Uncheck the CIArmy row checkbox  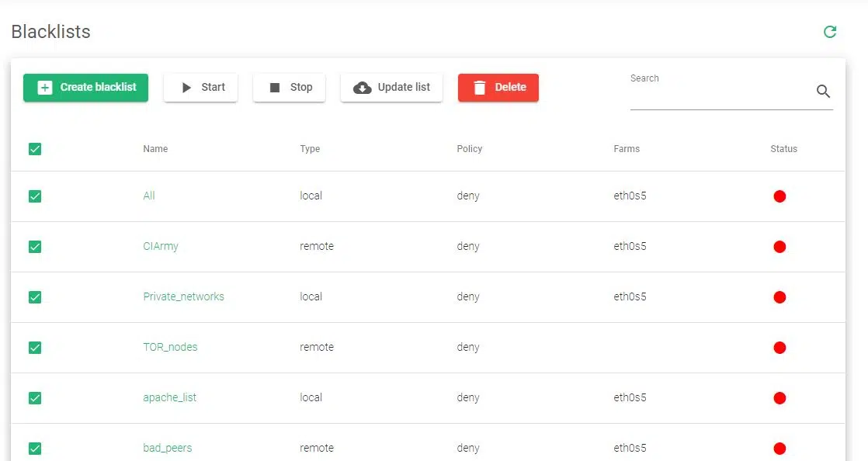pos(35,247)
